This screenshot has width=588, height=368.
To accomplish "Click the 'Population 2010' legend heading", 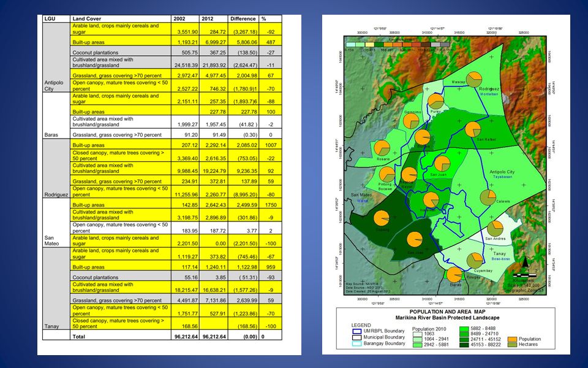I will pyautogui.click(x=429, y=329).
